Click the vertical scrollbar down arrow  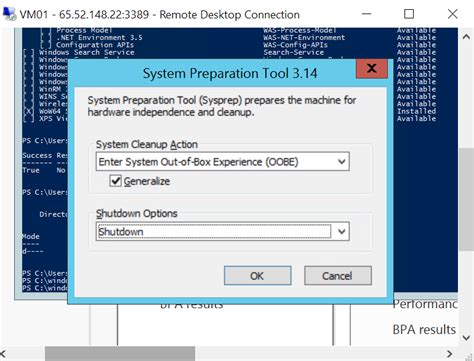pyautogui.click(x=466, y=337)
